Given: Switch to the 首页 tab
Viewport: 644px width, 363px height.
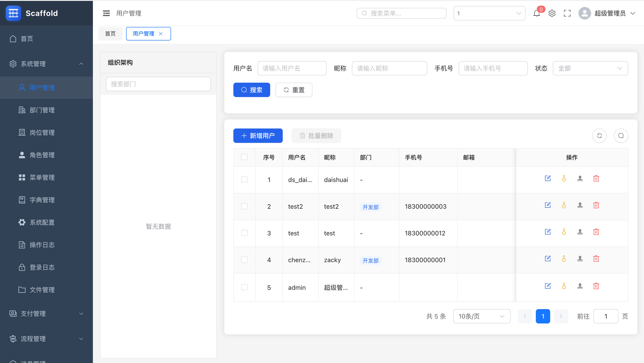Looking at the screenshot, I should (110, 33).
